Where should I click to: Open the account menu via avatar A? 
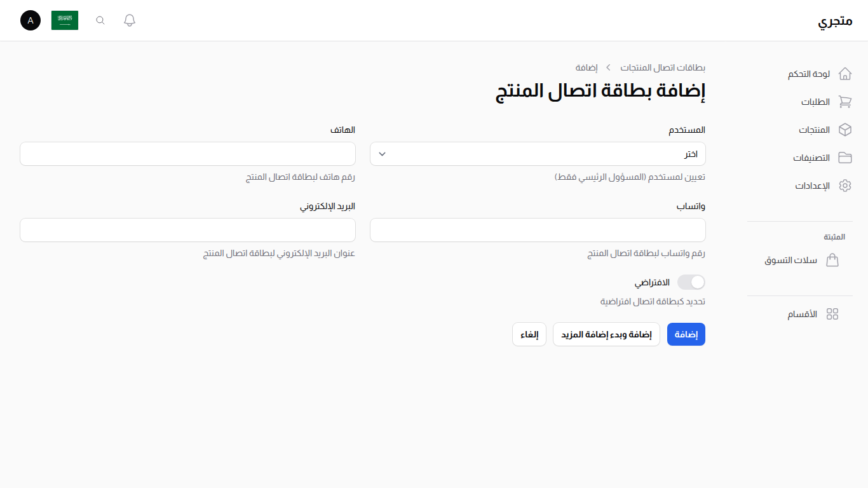pyautogui.click(x=30, y=20)
